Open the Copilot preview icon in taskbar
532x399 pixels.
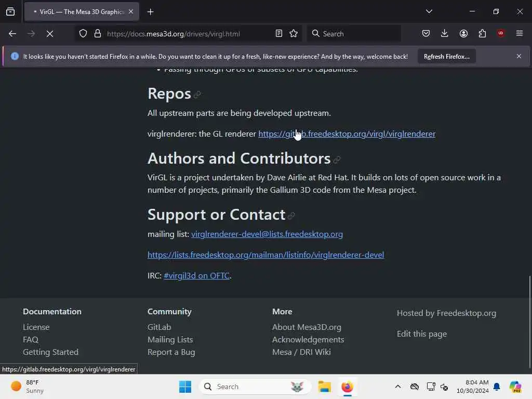click(515, 387)
